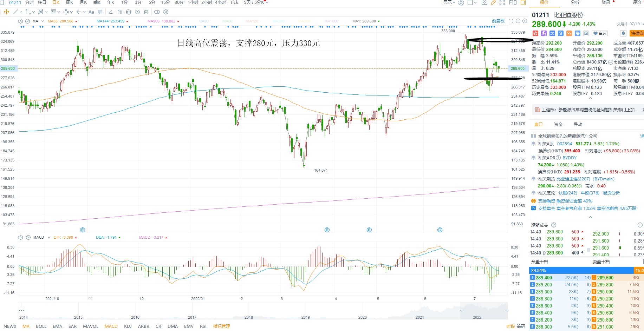
Task: Click the 快捷交易 quick trade button
Action: pos(637,33)
